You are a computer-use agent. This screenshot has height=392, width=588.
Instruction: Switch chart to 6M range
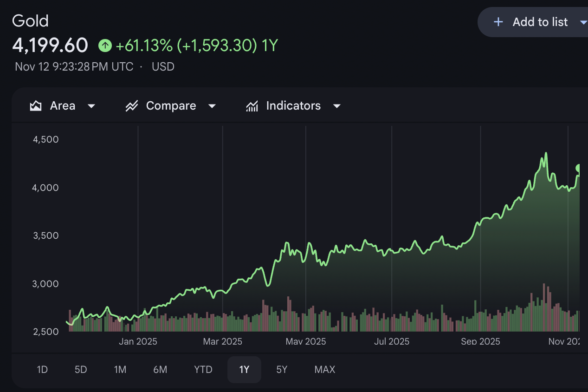coord(160,370)
